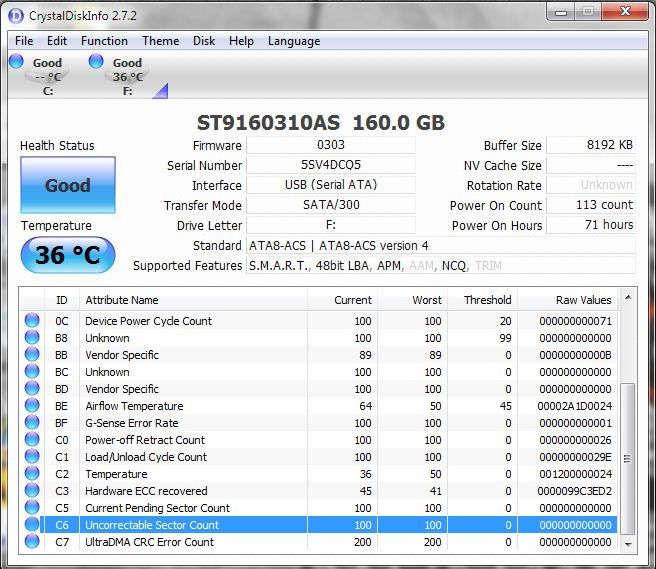Click the status orb for attribute BB
Image resolution: width=656 pixels, height=569 pixels.
32,354
